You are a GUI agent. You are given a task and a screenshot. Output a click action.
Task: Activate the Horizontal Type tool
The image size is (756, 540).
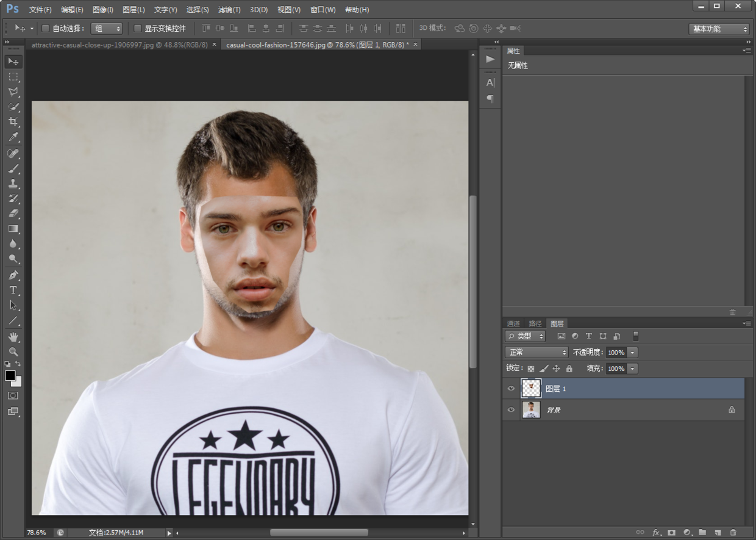point(13,290)
